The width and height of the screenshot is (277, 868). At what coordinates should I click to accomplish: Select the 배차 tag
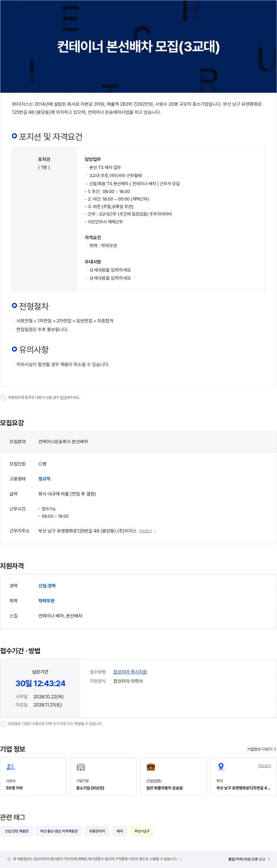[120, 831]
